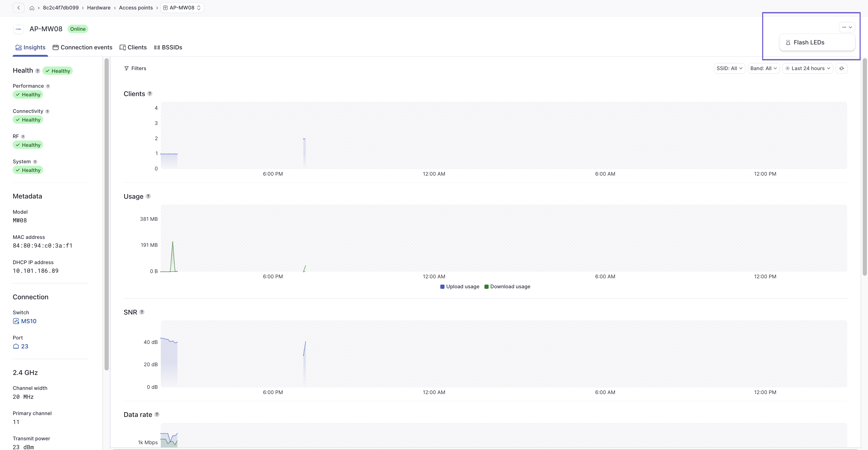Choose Flash LEDs menu item
The width and height of the screenshot is (868, 450).
[x=817, y=43]
